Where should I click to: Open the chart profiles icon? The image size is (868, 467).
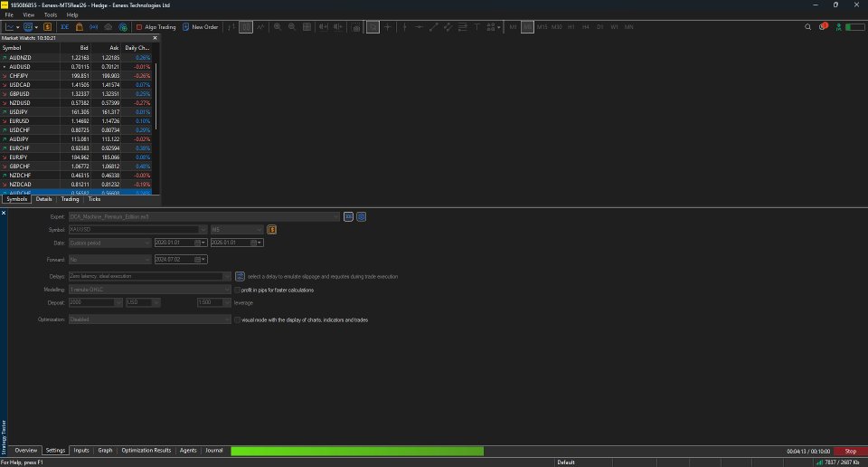tap(28, 26)
